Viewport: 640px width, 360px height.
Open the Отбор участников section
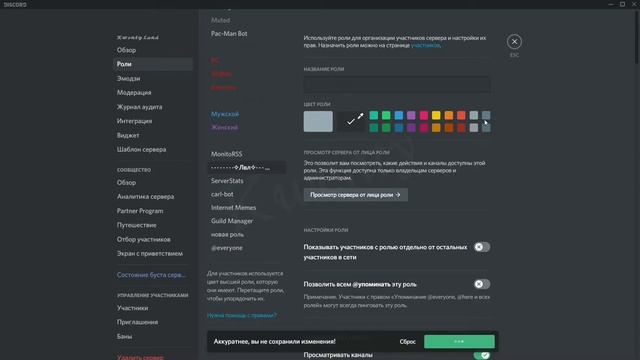tap(153, 240)
